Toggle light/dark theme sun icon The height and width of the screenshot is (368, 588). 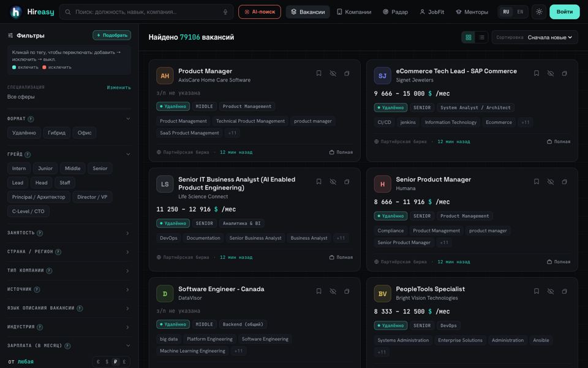(x=539, y=12)
